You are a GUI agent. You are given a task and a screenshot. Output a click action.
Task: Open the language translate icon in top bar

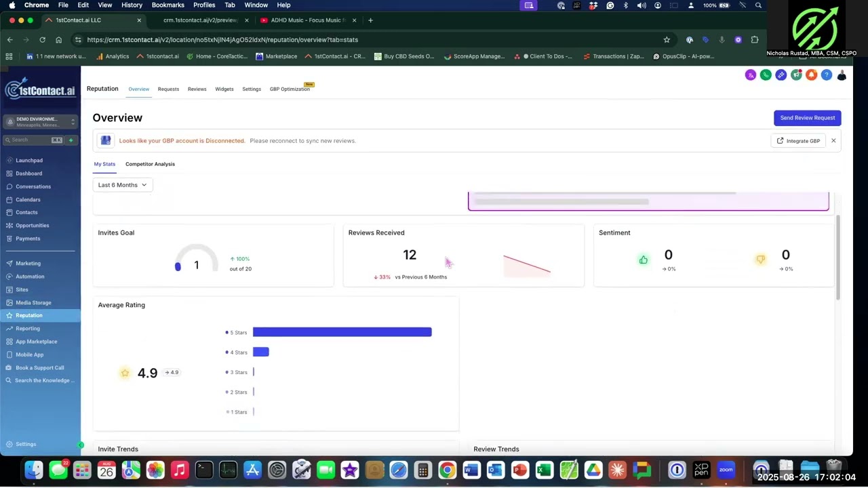[x=751, y=75]
